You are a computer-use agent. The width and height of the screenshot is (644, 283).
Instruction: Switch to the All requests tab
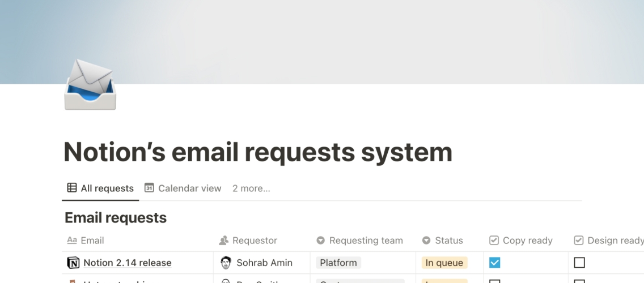[107, 188]
